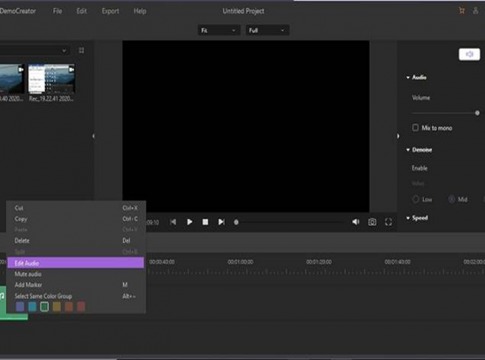Viewport: 485px width, 360px height.
Task: Click the Enable denoise label
Action: 420,168
